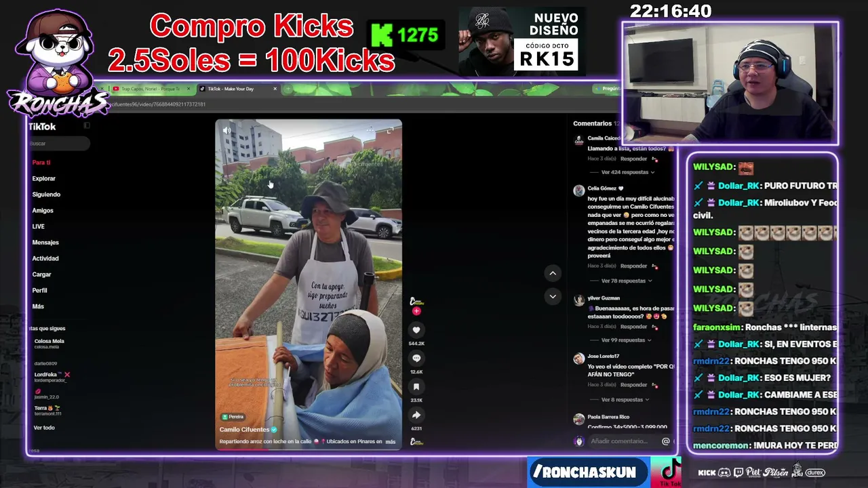This screenshot has height=488, width=868.
Task: Expand the 'Más' sidebar menu
Action: (x=38, y=306)
